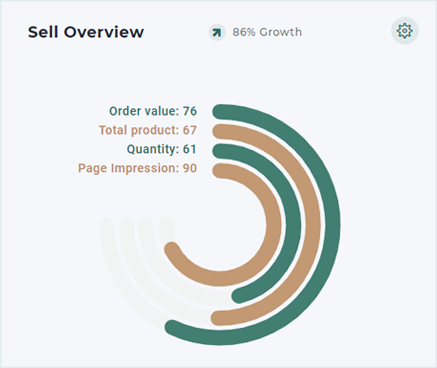Select the Total product: 67 label

148,130
